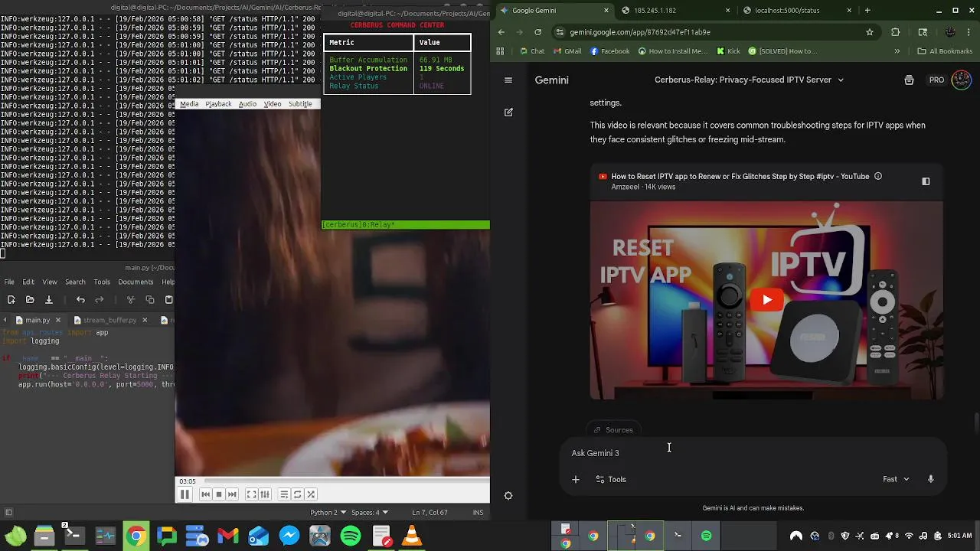This screenshot has height=551, width=980.
Task: Click the PRO plan badge
Action: coord(936,80)
